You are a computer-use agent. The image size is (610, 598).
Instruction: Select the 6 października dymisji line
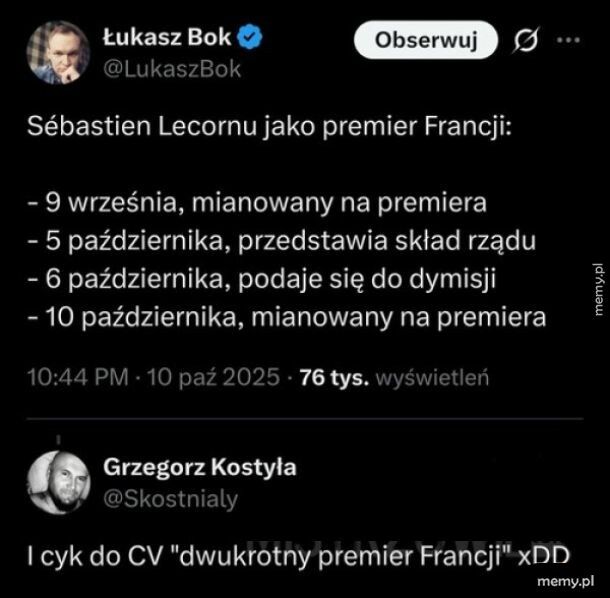pyautogui.click(x=262, y=279)
